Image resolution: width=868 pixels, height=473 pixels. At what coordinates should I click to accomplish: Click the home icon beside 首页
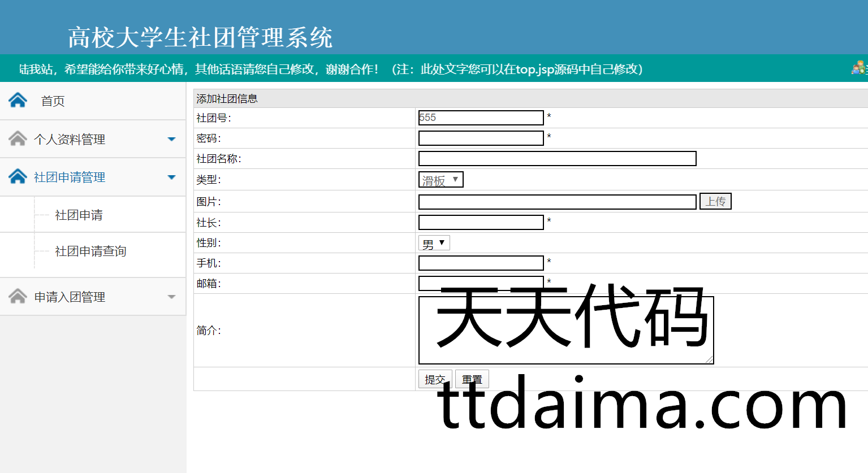pos(18,101)
